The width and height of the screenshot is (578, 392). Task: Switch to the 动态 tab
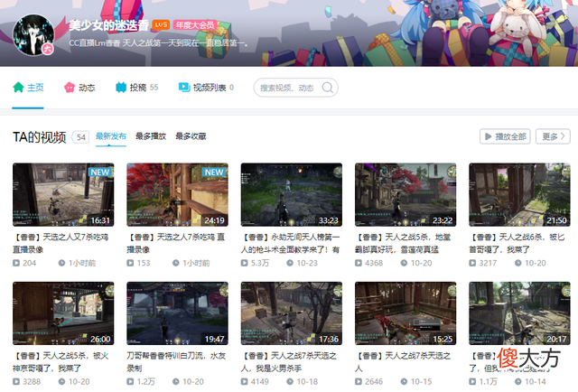point(79,88)
